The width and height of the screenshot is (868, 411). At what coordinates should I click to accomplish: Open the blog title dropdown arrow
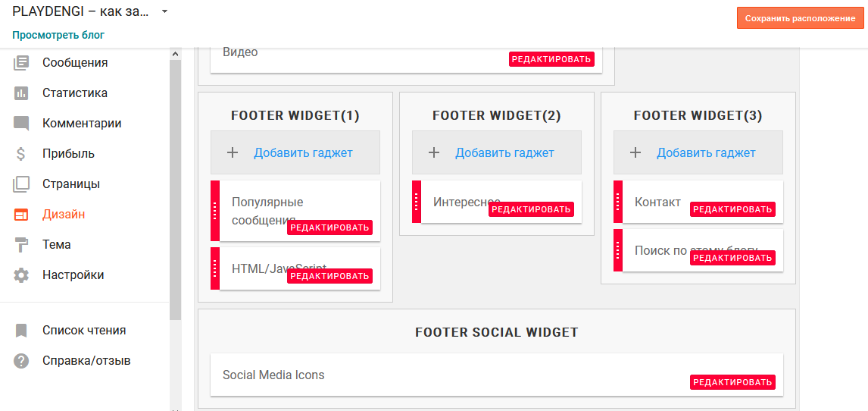(x=164, y=12)
